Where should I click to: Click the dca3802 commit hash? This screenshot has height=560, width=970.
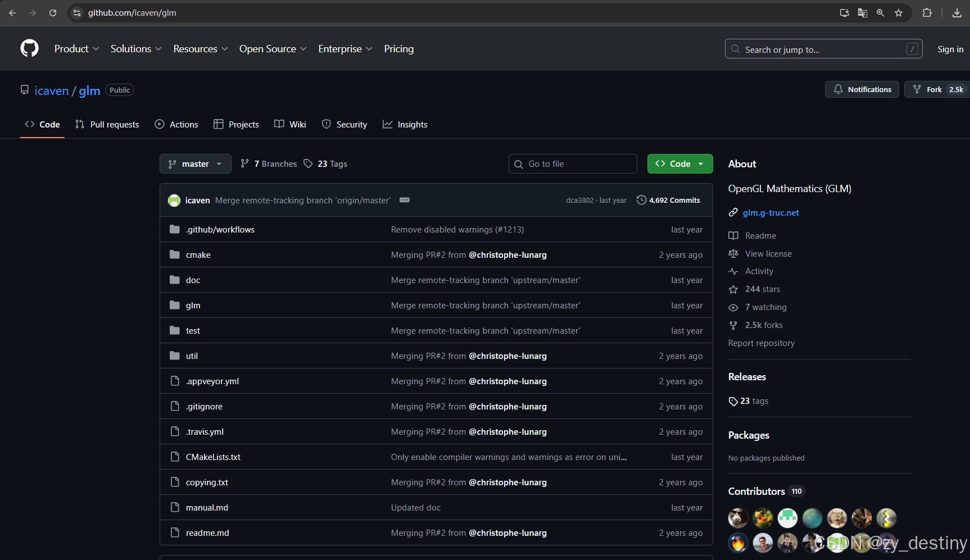point(579,200)
